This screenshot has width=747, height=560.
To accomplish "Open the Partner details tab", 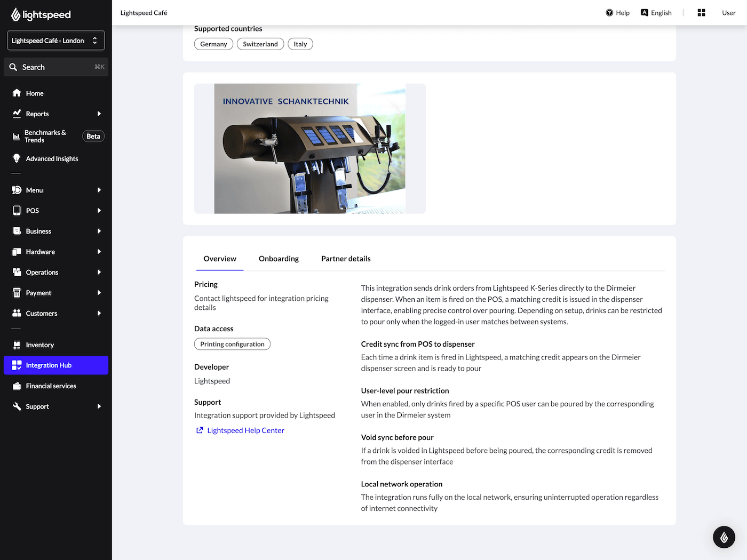I will click(x=346, y=259).
